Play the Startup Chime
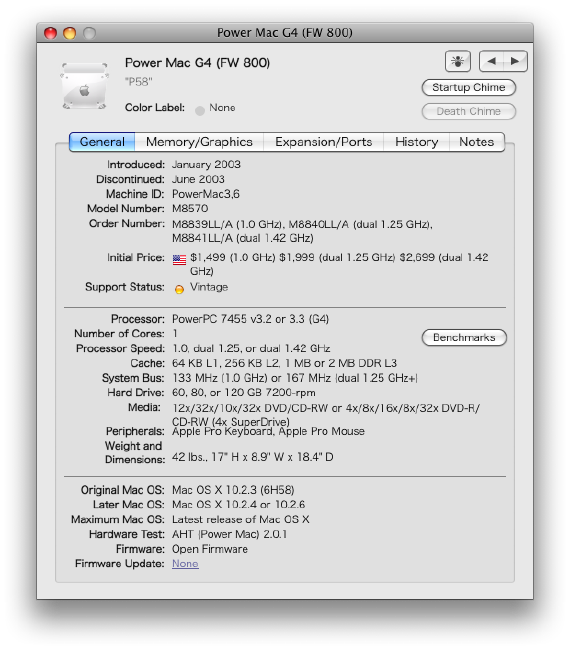The image size is (570, 650). pyautogui.click(x=468, y=87)
